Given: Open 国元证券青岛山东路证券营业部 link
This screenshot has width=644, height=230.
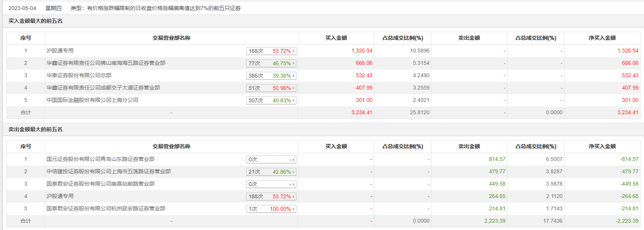Looking at the screenshot, I should pos(101,159).
